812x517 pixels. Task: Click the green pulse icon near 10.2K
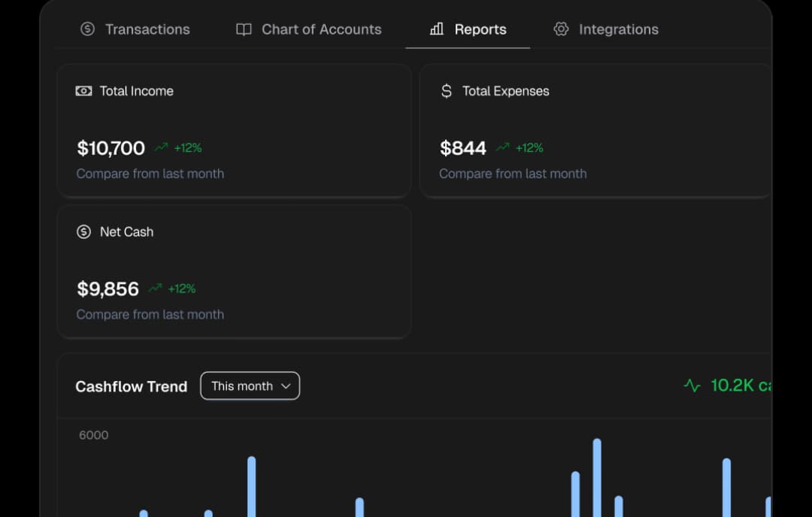(x=692, y=384)
